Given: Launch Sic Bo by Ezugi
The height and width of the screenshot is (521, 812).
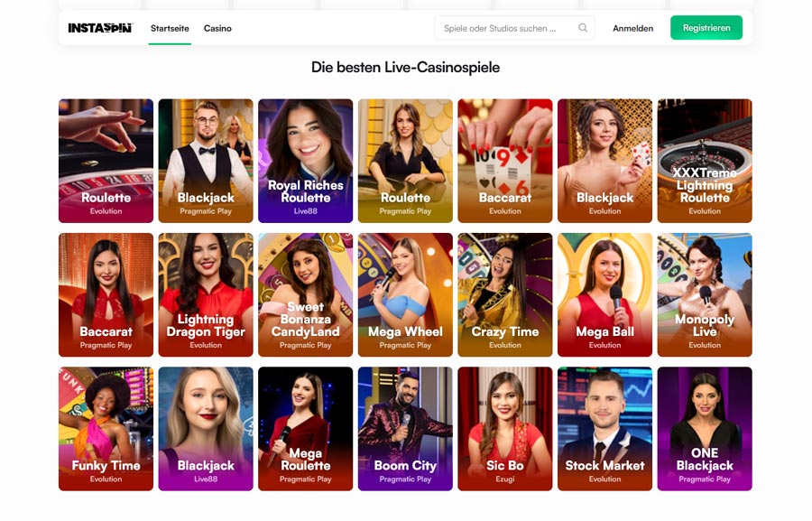Looking at the screenshot, I should tap(505, 429).
